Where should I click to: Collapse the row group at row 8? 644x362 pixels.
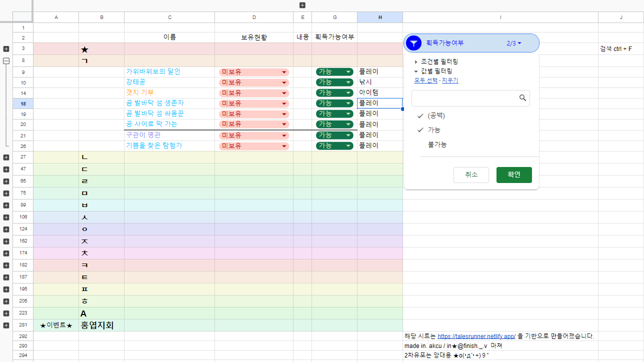[6, 61]
